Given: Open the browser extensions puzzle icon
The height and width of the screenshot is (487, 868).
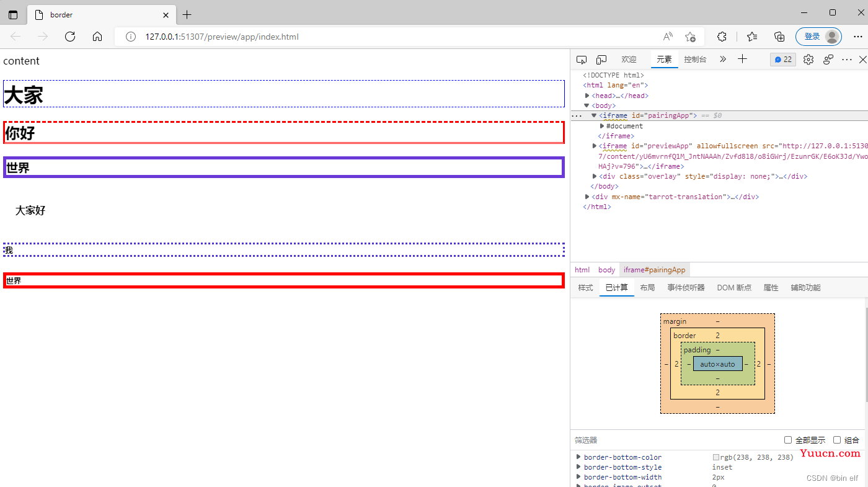Looking at the screenshot, I should click(722, 37).
